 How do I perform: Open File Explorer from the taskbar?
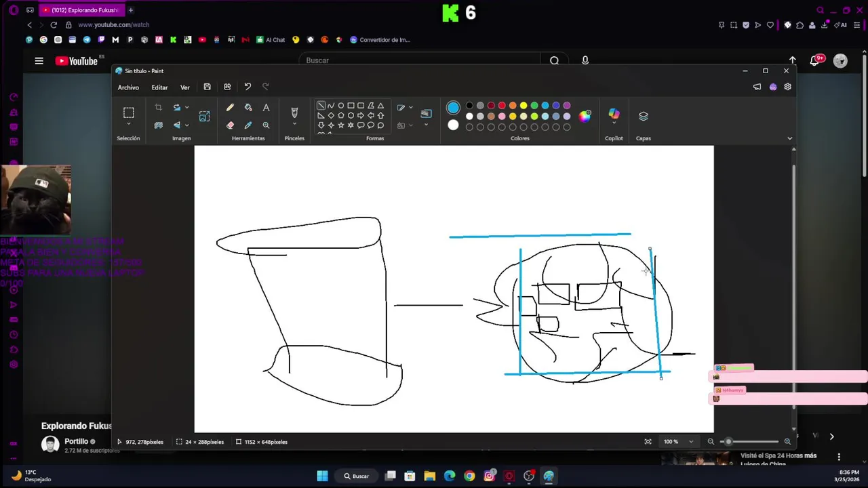[x=429, y=476]
